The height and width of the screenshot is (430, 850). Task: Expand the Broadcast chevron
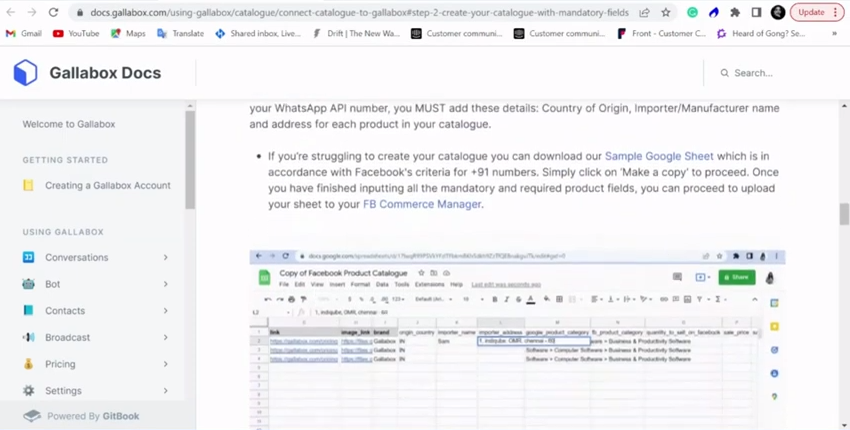tap(165, 337)
